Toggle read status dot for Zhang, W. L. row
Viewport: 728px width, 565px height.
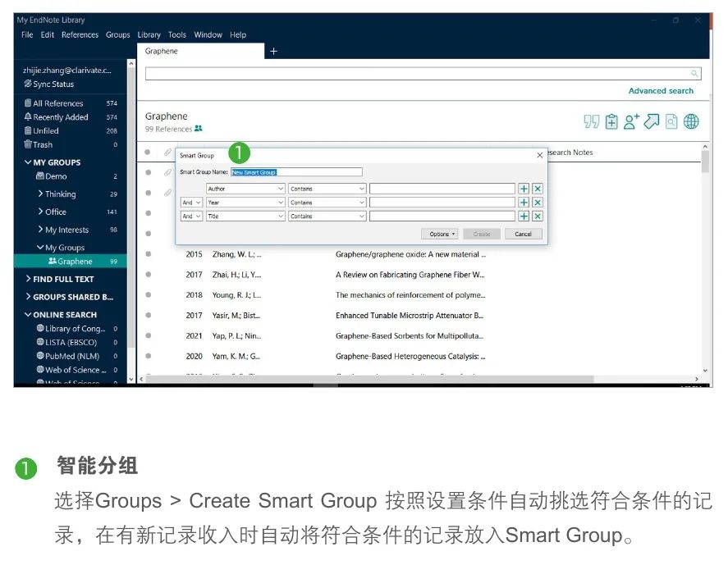(x=148, y=254)
